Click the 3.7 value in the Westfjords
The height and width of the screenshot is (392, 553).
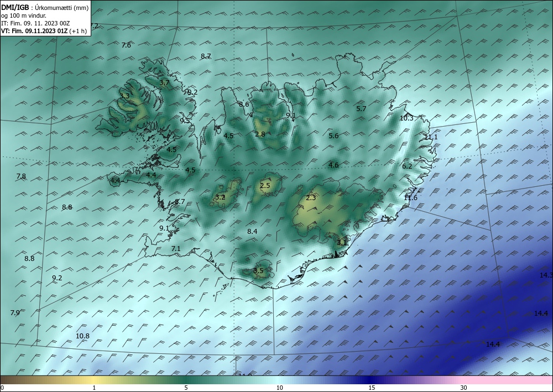164,83
